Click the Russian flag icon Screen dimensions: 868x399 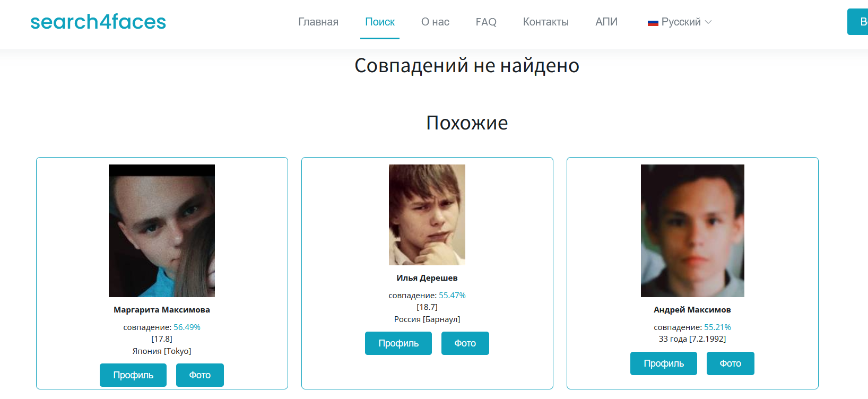click(653, 22)
